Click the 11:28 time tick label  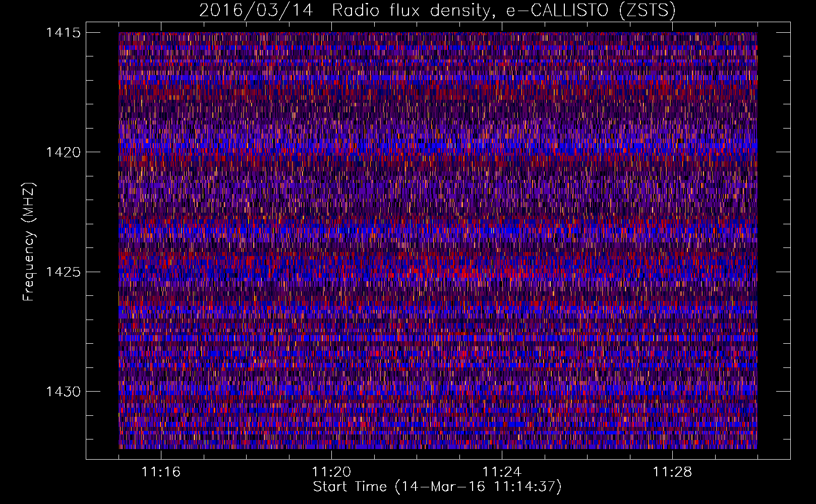click(672, 472)
